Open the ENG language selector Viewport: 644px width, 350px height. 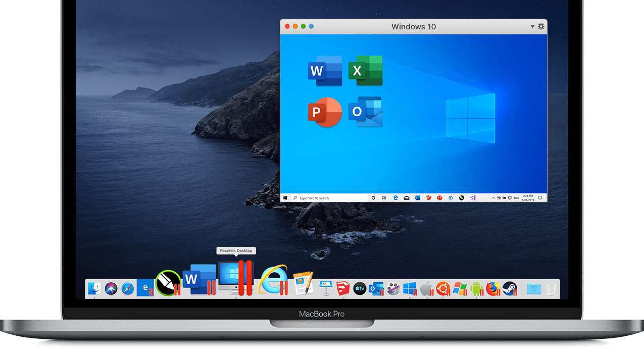tap(517, 197)
